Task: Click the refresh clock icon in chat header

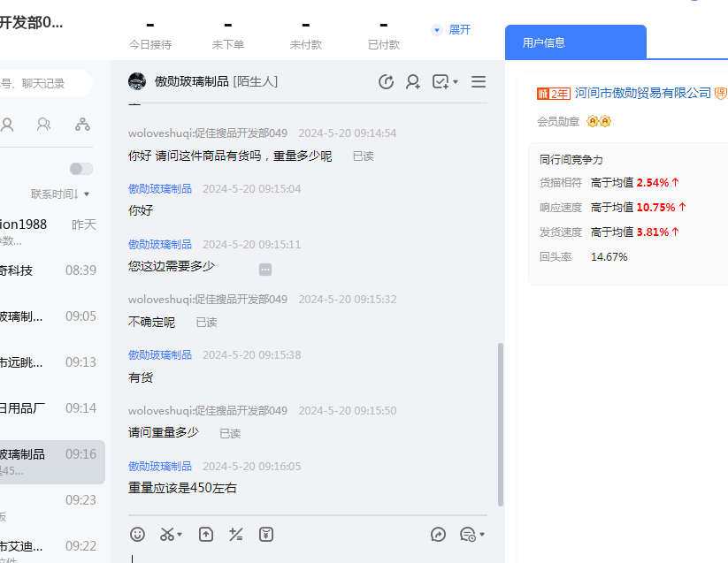Action: click(386, 82)
